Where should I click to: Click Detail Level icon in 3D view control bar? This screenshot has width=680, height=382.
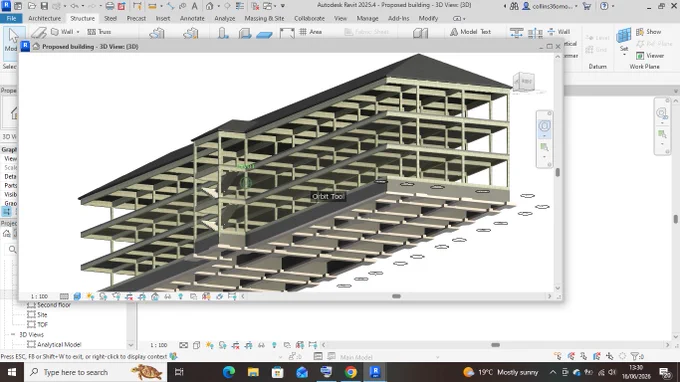pos(64,297)
